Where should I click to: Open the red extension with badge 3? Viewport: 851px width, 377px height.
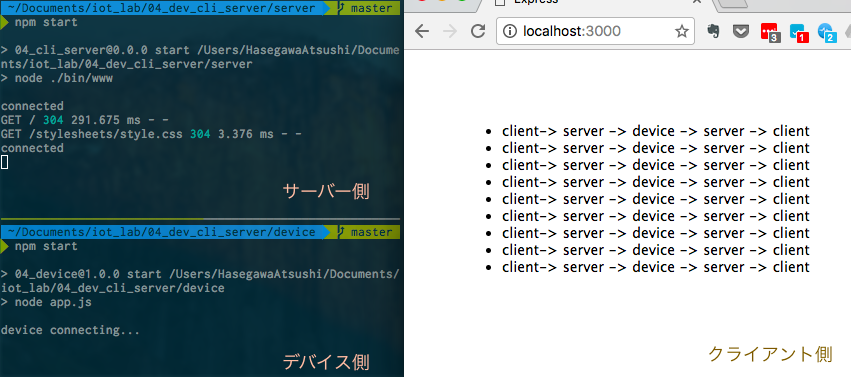click(770, 33)
